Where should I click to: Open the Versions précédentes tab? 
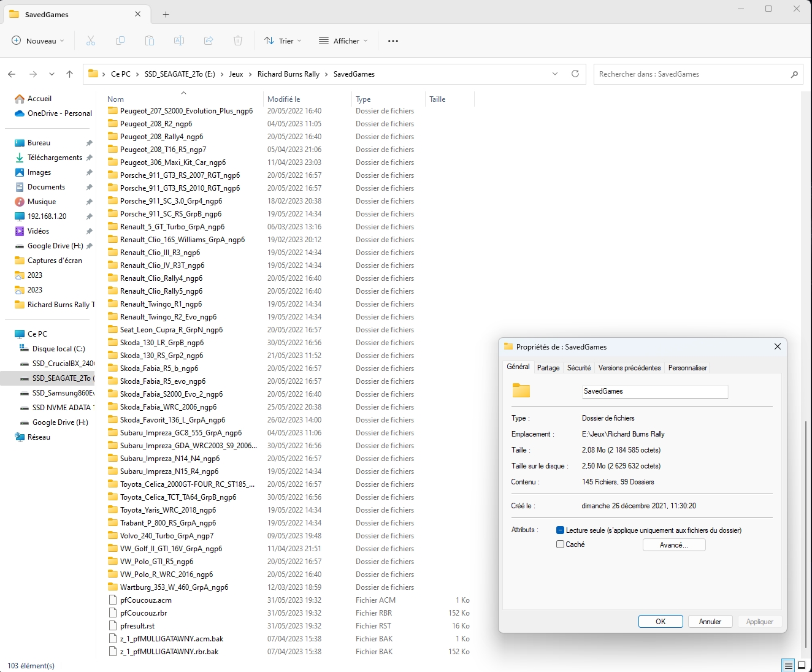pos(629,368)
